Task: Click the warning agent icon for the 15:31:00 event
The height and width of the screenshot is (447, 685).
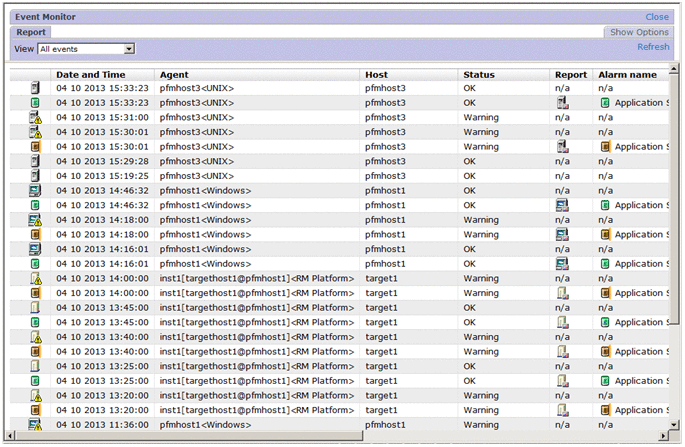Action: [35, 118]
